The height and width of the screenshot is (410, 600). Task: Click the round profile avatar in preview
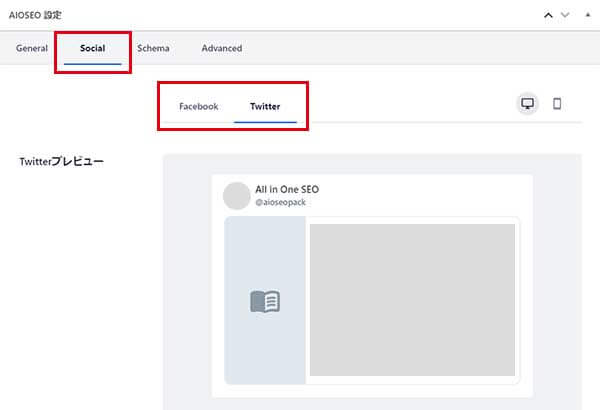click(237, 195)
